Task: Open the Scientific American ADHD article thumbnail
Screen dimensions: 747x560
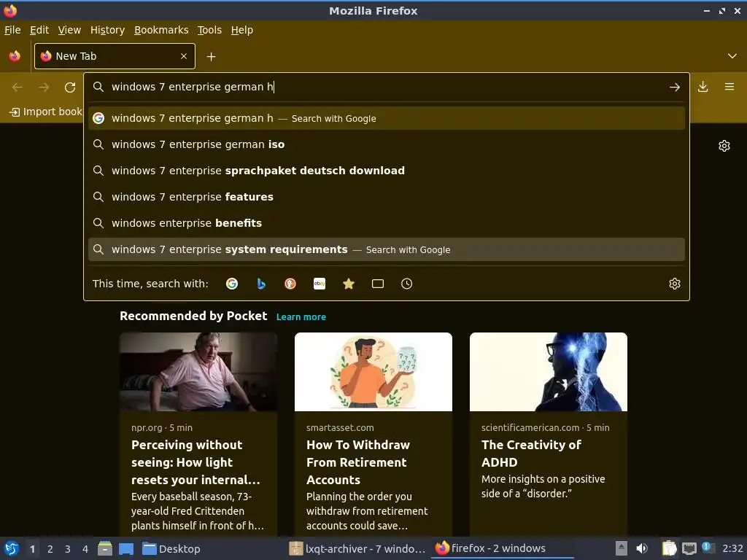Action: click(549, 372)
